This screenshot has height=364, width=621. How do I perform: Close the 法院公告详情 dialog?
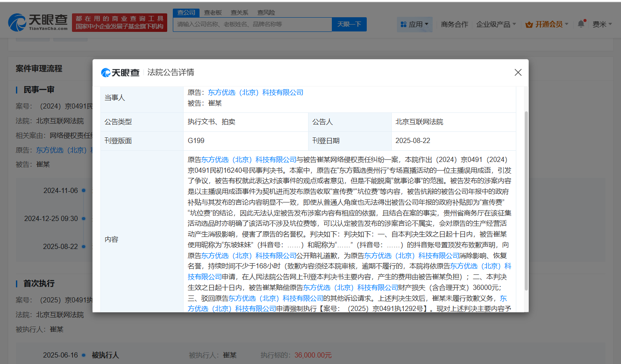click(x=518, y=72)
